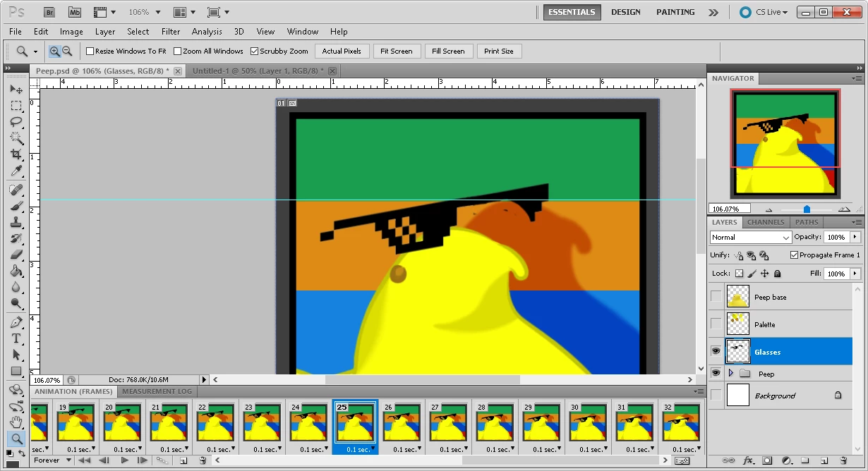Select the Zoom tool in toolbox
868x471 pixels.
(x=16, y=439)
